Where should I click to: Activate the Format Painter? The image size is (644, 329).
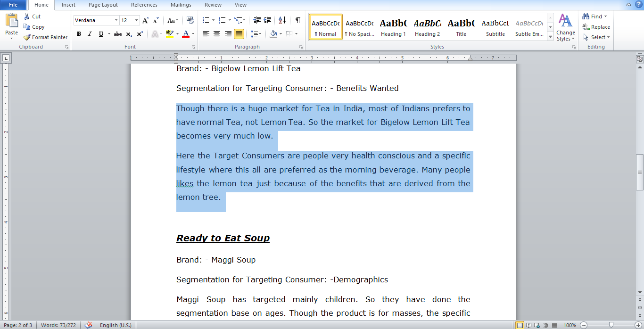45,37
